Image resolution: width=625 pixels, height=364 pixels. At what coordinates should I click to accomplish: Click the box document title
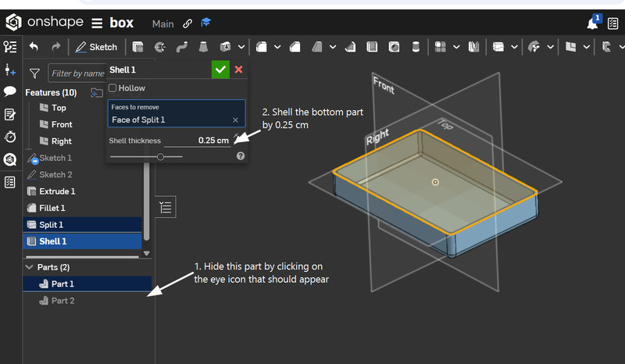122,23
